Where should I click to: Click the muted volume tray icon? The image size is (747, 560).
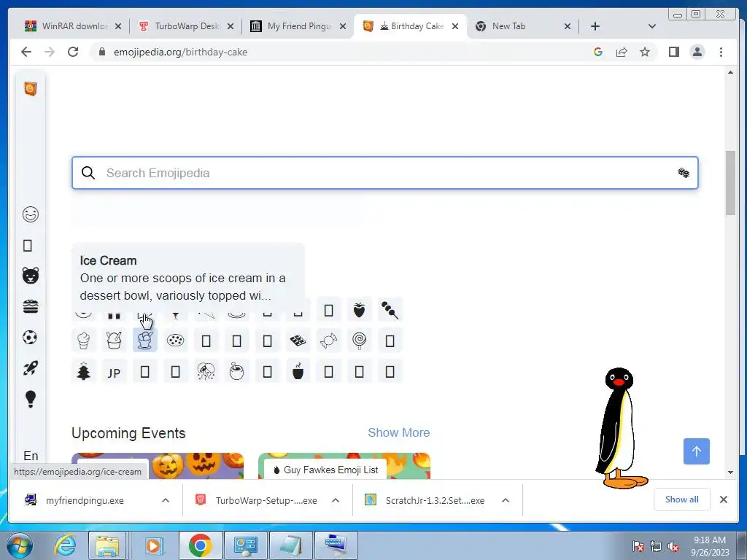(x=673, y=546)
